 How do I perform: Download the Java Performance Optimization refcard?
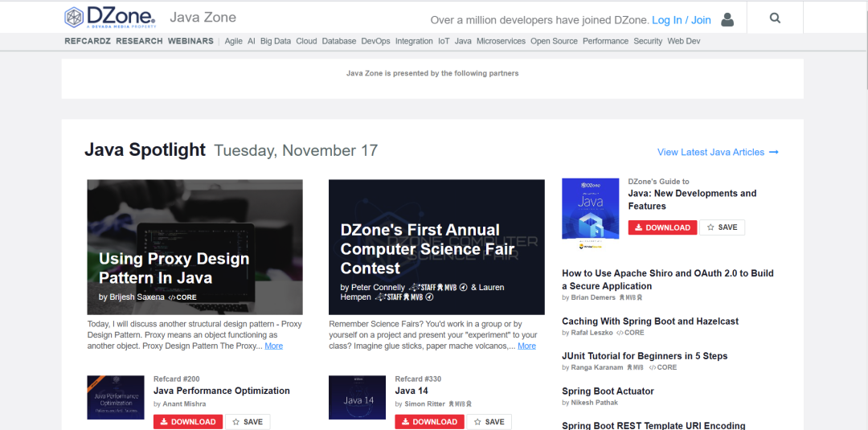[x=188, y=422]
